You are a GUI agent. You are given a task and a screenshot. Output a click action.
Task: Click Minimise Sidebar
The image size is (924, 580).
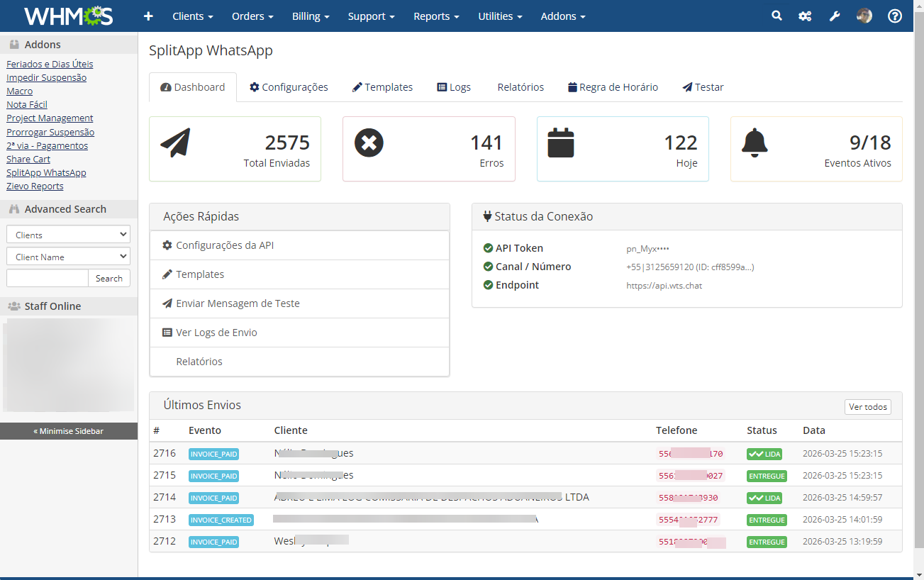pyautogui.click(x=69, y=431)
